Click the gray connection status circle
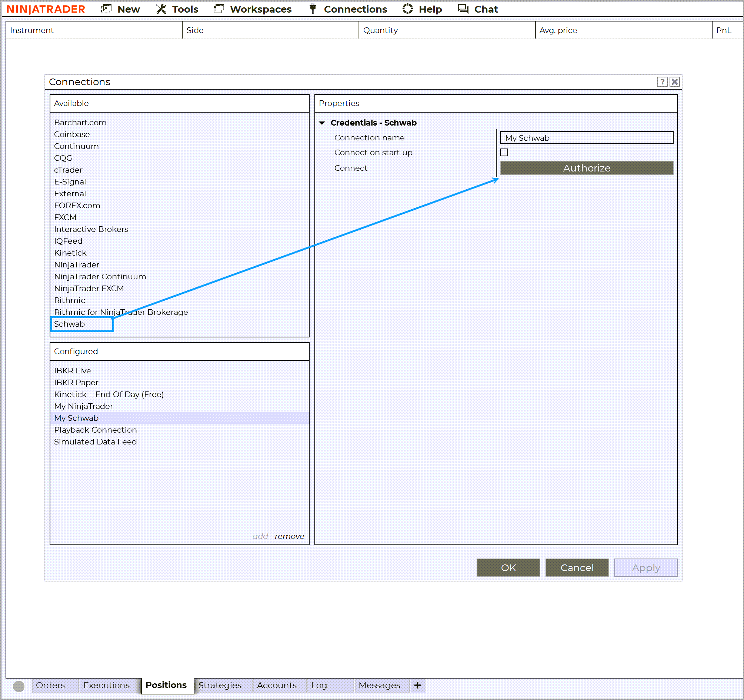Screen dimensions: 744x700 19,686
